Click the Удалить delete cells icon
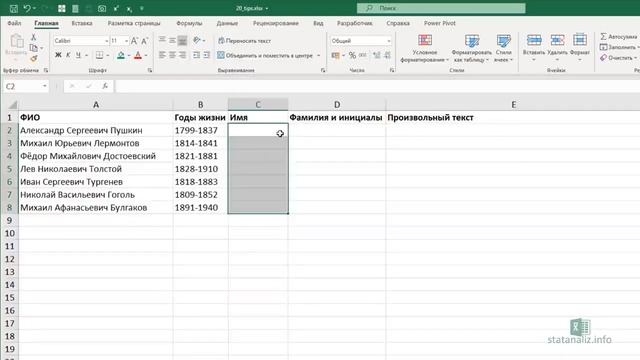 (557, 40)
